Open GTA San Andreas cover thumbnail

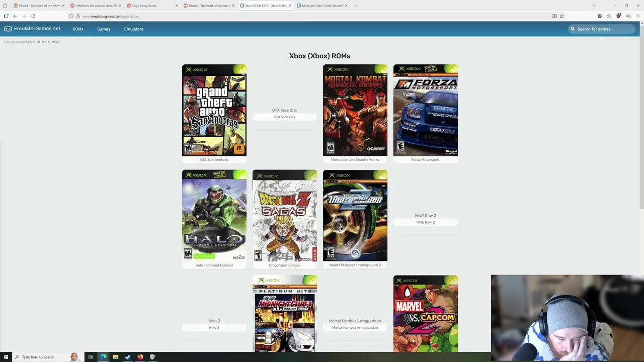214,110
